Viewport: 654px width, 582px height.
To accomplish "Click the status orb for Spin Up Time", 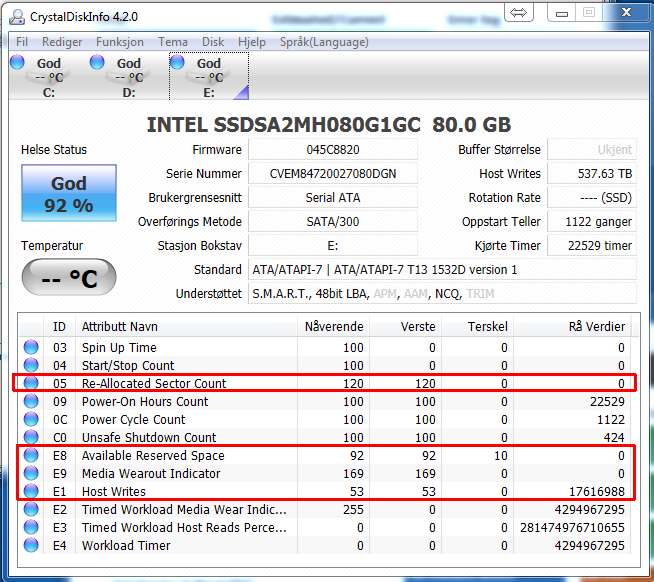I will 31,347.
